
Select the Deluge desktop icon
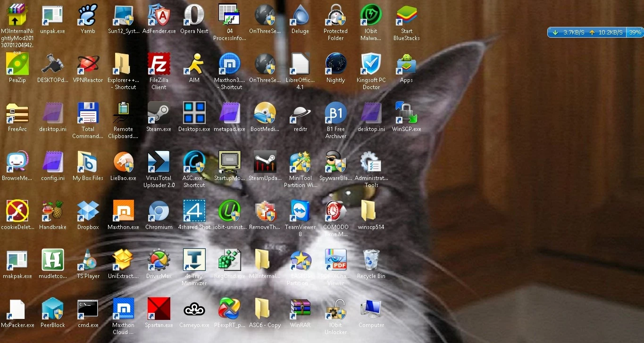[301, 15]
